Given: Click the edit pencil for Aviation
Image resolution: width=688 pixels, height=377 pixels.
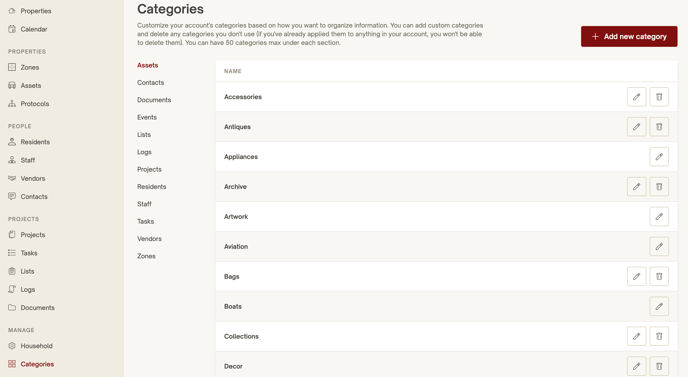Looking at the screenshot, I should [659, 247].
